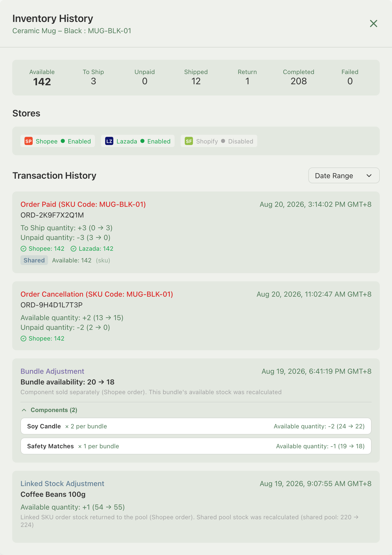Click 'Ceramic Mug – Black : MUG-BLK-01' subtitle
The height and width of the screenshot is (555, 392).
72,31
